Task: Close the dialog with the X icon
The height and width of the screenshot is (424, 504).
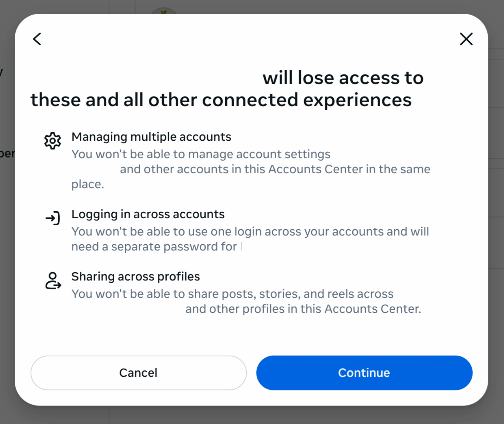Action: coord(466,39)
